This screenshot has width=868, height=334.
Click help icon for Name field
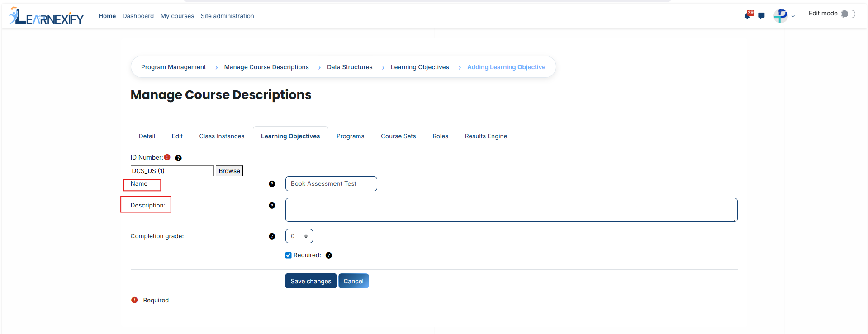tap(272, 184)
